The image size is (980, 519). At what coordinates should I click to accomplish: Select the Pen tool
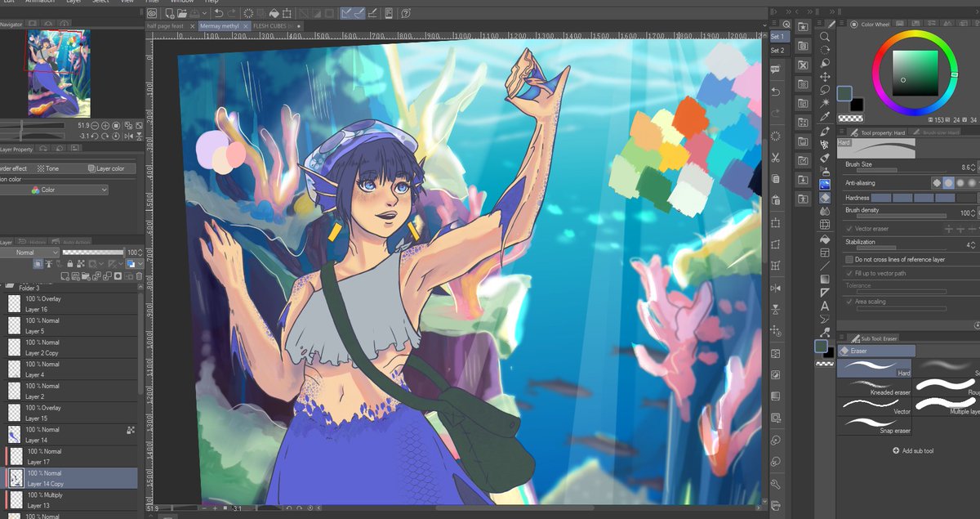[825, 131]
